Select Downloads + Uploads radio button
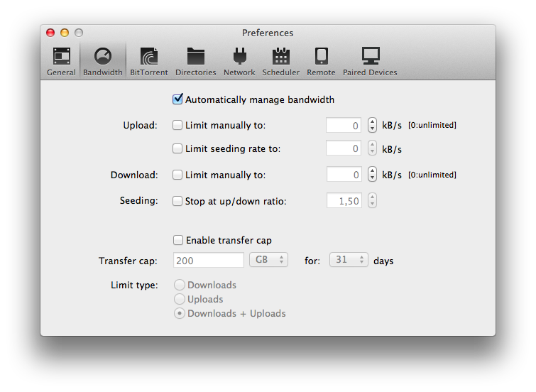Viewport: 536px width, 392px height. click(x=180, y=313)
